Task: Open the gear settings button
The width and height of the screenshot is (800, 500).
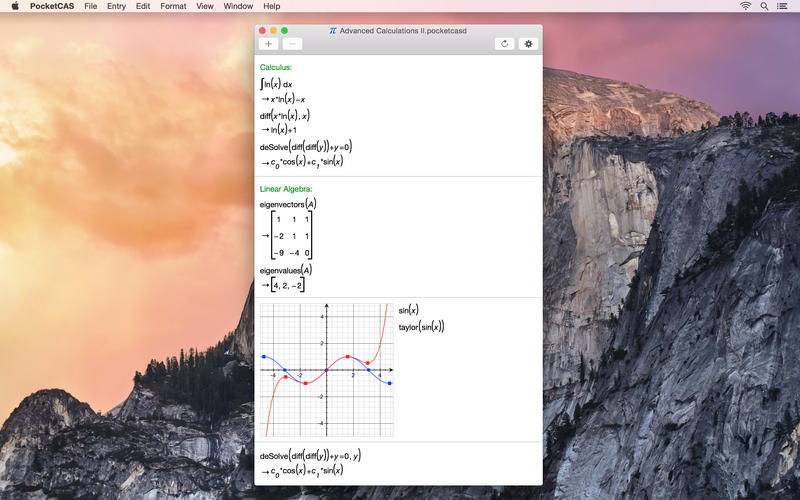Action: (x=528, y=44)
